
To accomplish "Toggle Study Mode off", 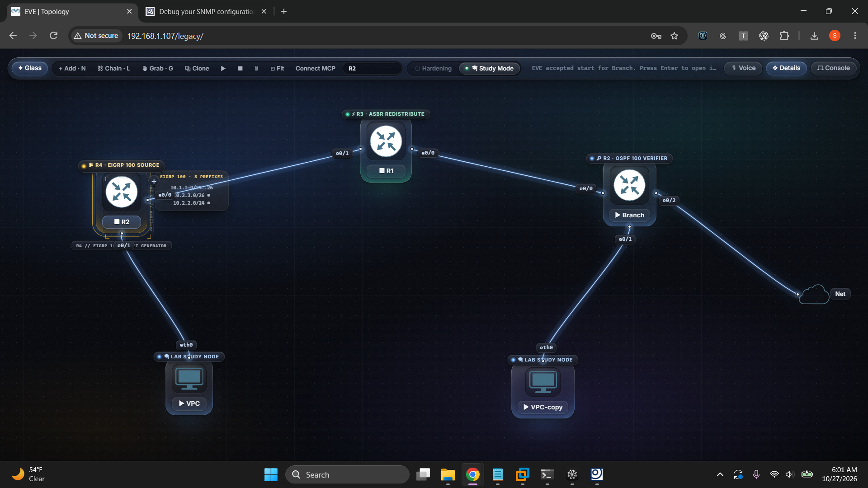I will click(x=490, y=68).
